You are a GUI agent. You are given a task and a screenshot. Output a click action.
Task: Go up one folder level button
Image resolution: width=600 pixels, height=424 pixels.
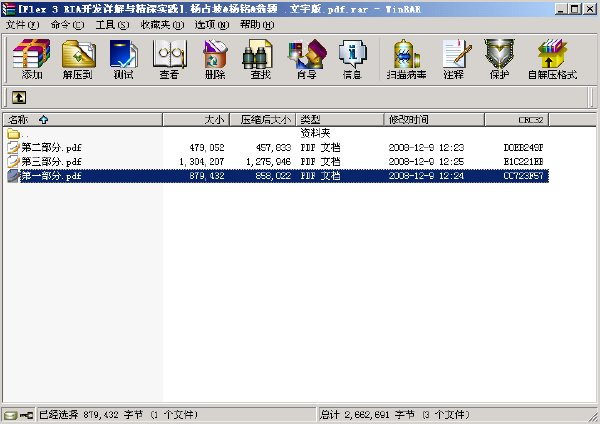pyautogui.click(x=19, y=98)
